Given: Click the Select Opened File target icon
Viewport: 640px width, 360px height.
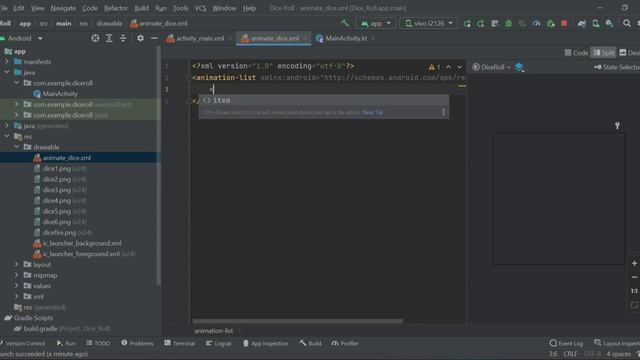Looking at the screenshot, I should pos(95,38).
